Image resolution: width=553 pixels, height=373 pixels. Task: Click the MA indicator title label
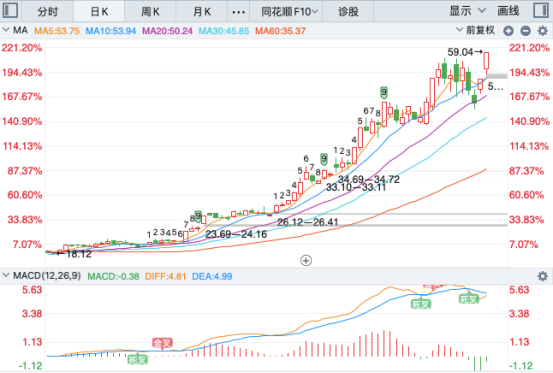tap(20, 30)
